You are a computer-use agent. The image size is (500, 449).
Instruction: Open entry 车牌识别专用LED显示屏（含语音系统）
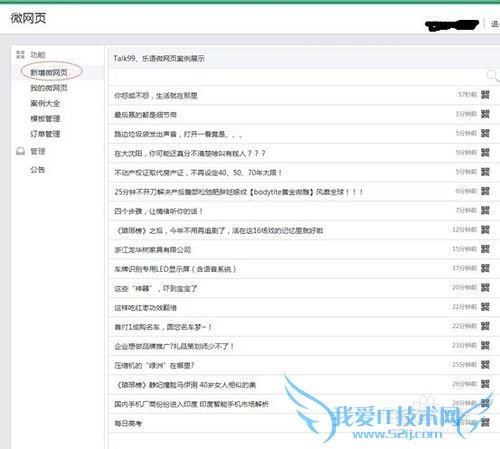175,269
